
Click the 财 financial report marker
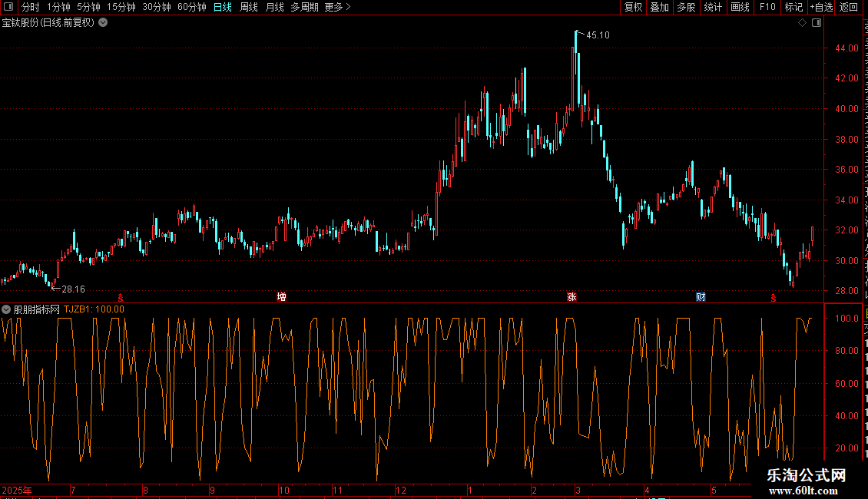pos(701,297)
